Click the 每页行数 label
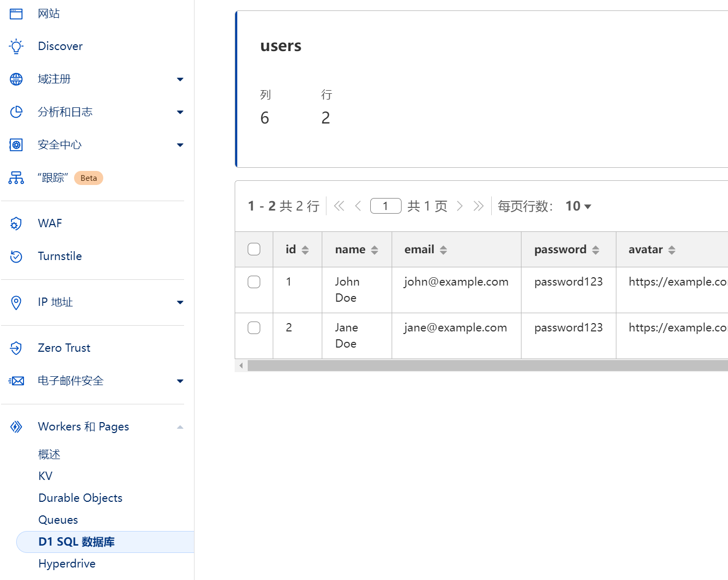The height and width of the screenshot is (580, 728). pos(525,206)
